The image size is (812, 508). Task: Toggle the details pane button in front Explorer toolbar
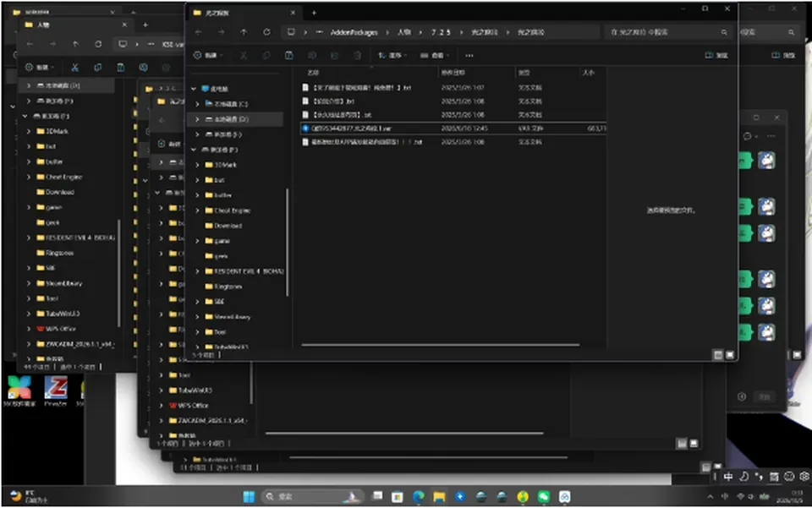[716, 55]
